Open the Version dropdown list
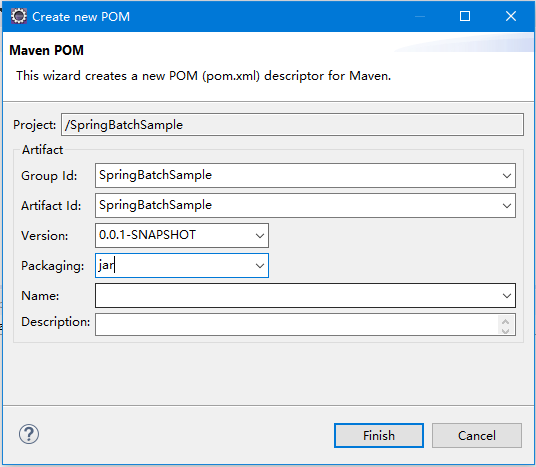Image resolution: width=536 pixels, height=467 pixels. pos(260,236)
